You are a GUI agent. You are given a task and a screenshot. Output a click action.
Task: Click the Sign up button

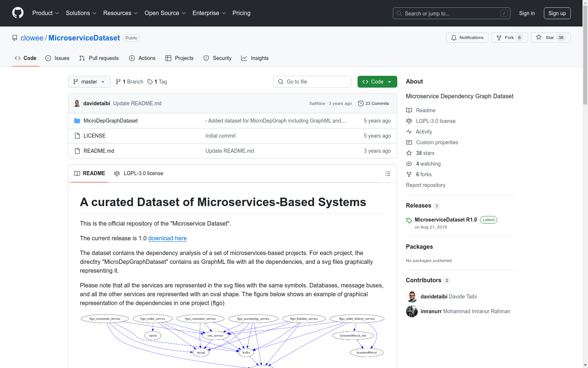(557, 13)
